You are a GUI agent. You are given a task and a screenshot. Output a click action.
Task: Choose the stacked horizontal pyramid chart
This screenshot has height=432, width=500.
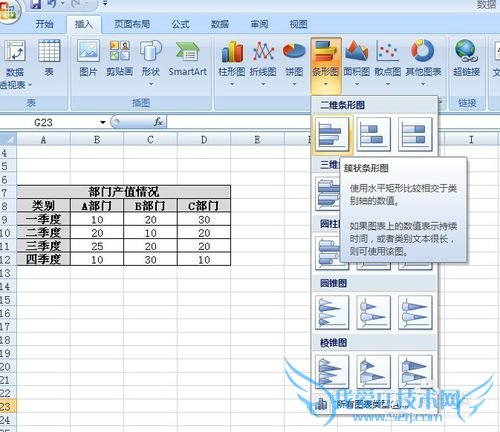[373, 371]
